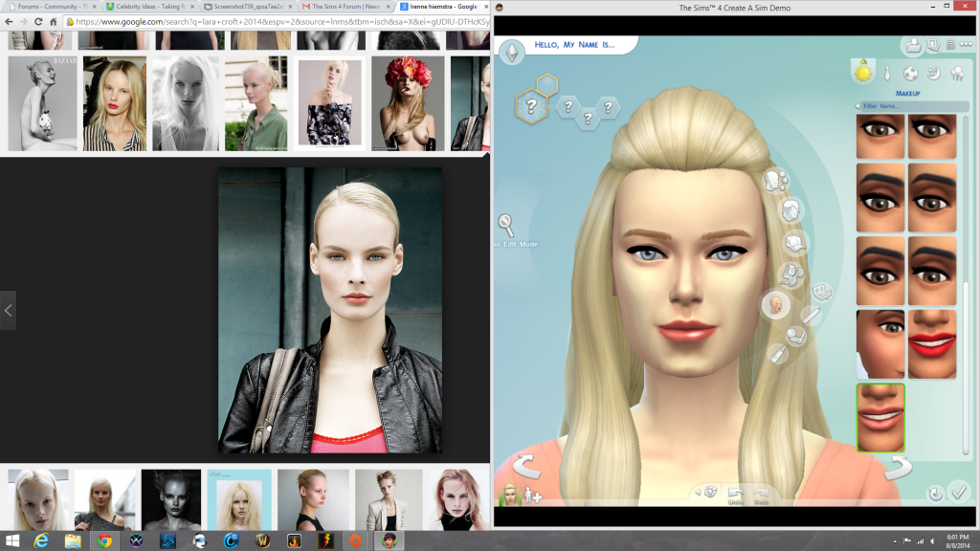Click the randomize dice icon
980x551 pixels.
point(710,492)
